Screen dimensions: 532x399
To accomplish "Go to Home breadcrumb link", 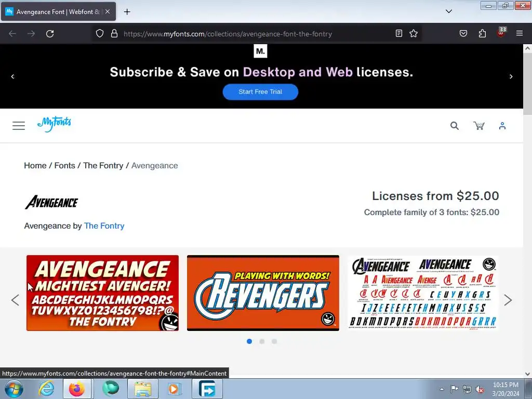I will (35, 166).
